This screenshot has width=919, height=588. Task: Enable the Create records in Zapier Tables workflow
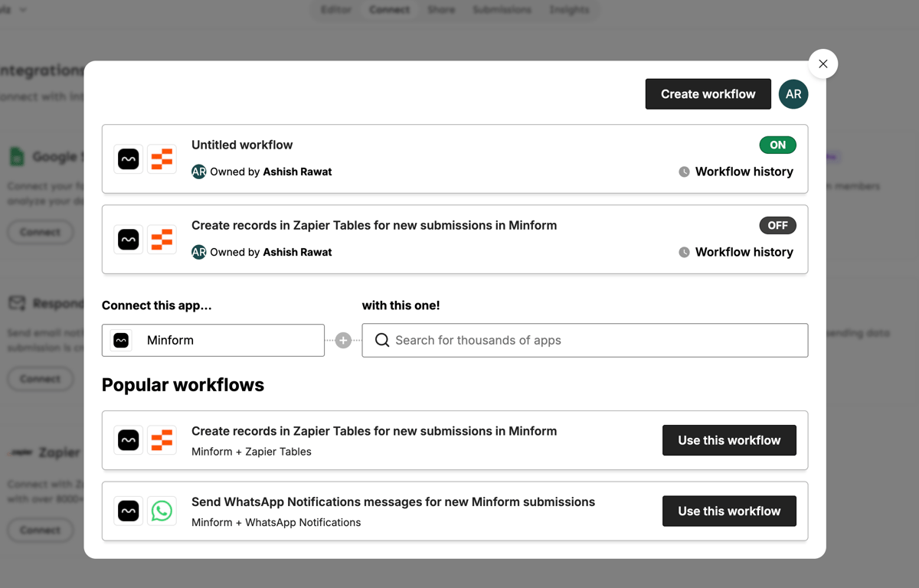[777, 225]
